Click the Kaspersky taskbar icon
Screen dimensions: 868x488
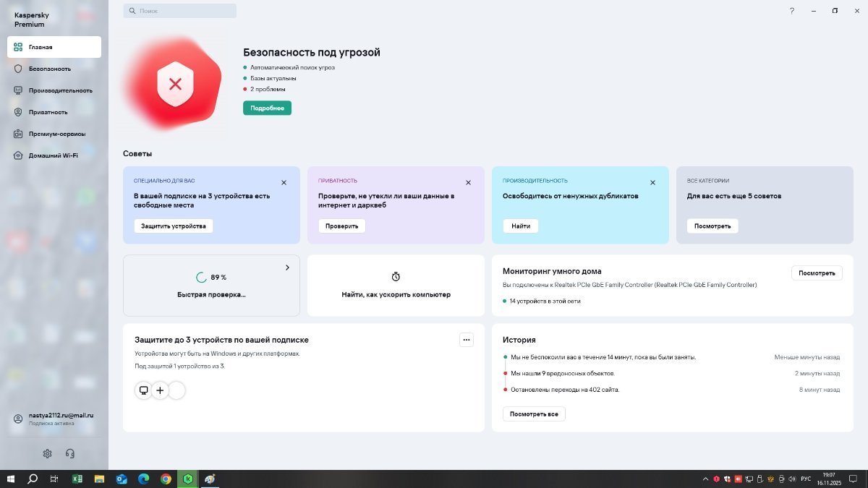pyautogui.click(x=188, y=479)
